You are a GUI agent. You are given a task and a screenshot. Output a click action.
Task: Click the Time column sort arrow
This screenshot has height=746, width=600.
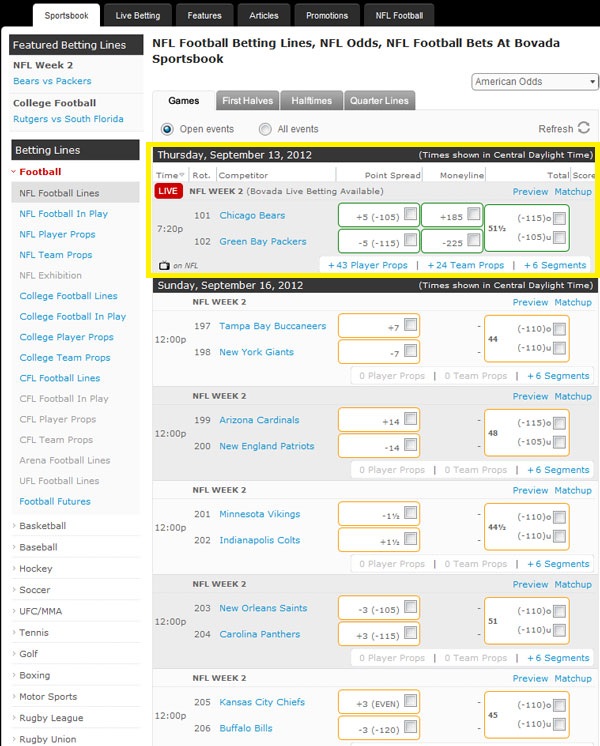click(x=182, y=175)
